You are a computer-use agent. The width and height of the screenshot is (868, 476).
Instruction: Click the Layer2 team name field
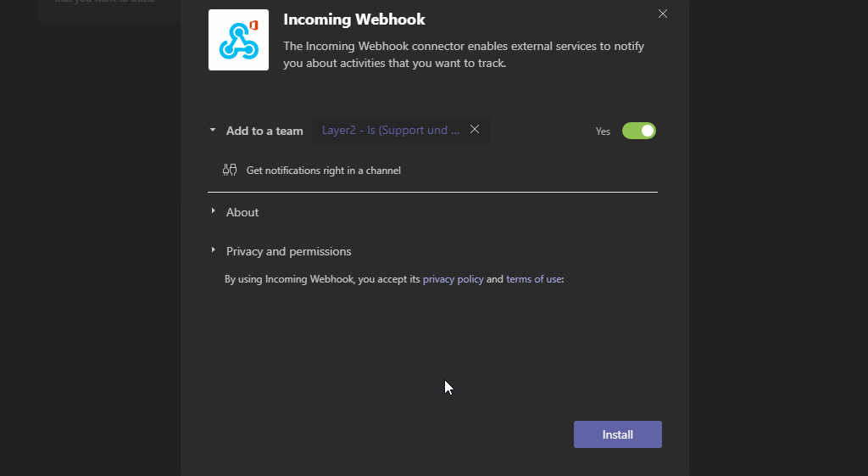pyautogui.click(x=390, y=131)
